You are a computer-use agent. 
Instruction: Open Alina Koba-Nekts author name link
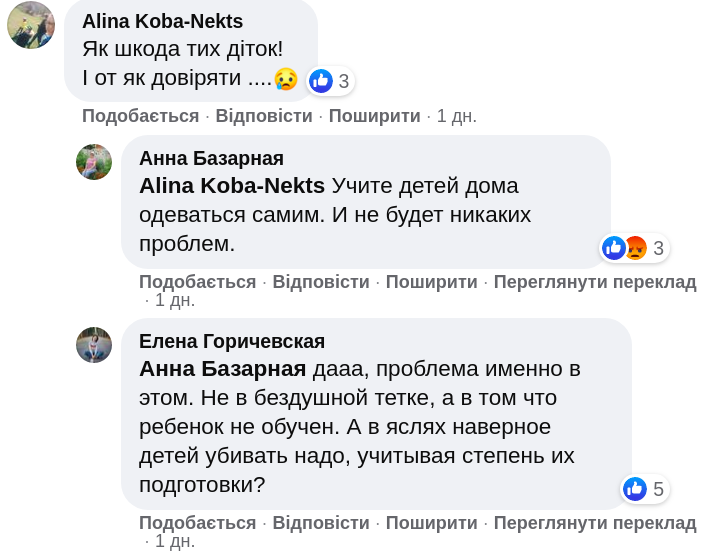point(162,21)
